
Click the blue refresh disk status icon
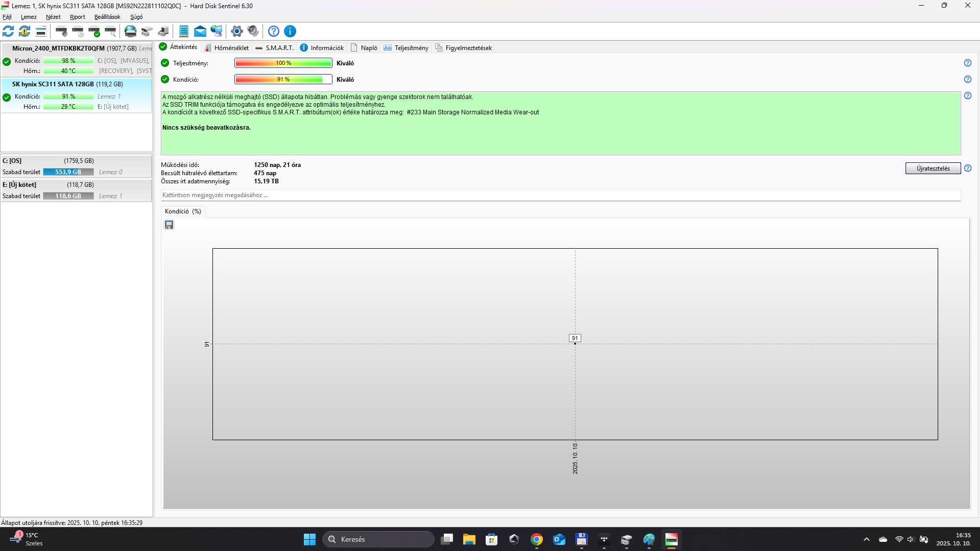tap(8, 31)
